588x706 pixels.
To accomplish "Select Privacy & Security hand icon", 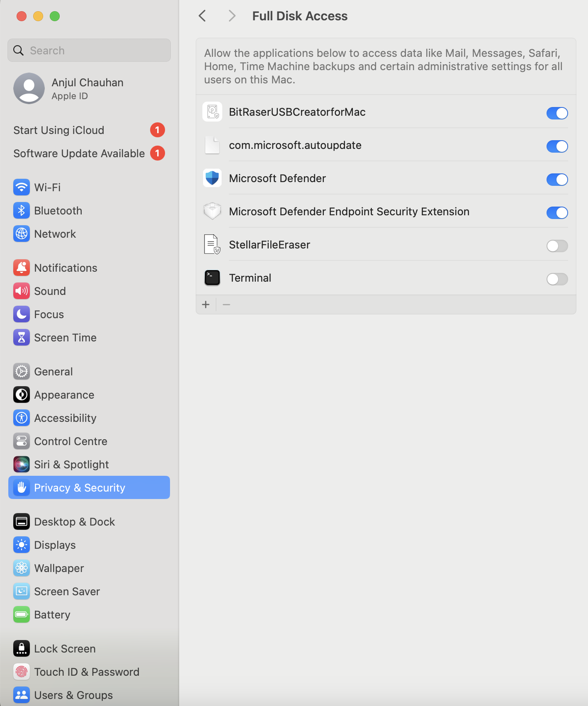I will pyautogui.click(x=22, y=488).
